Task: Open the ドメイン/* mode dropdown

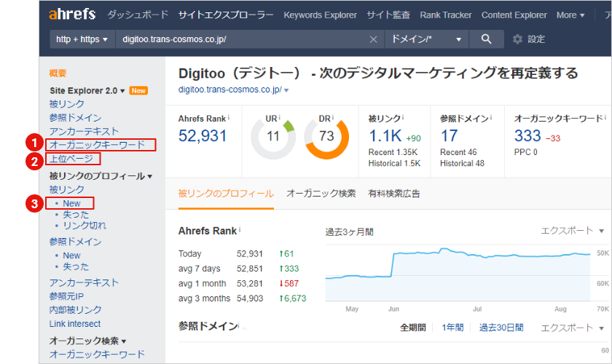Action: click(427, 39)
